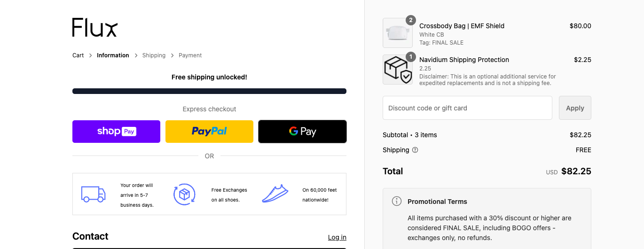Pay with Shop Pay button
This screenshot has width=644, height=249.
point(116,132)
